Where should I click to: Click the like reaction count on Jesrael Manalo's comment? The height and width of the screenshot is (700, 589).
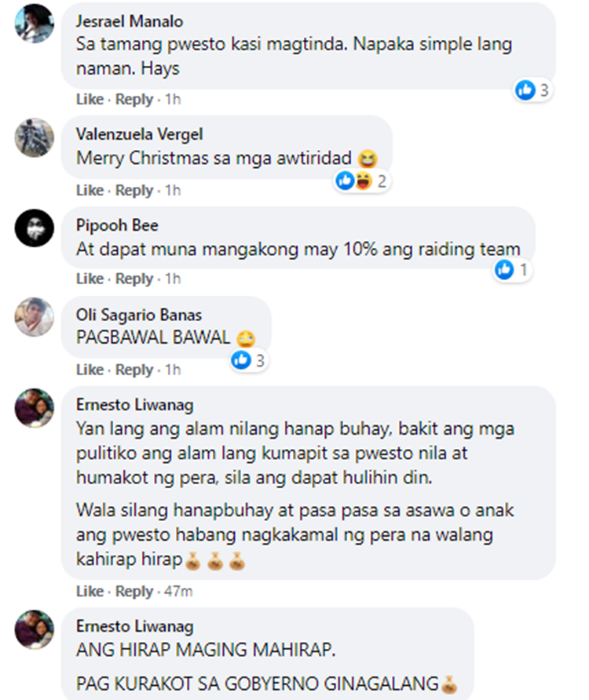click(532, 90)
